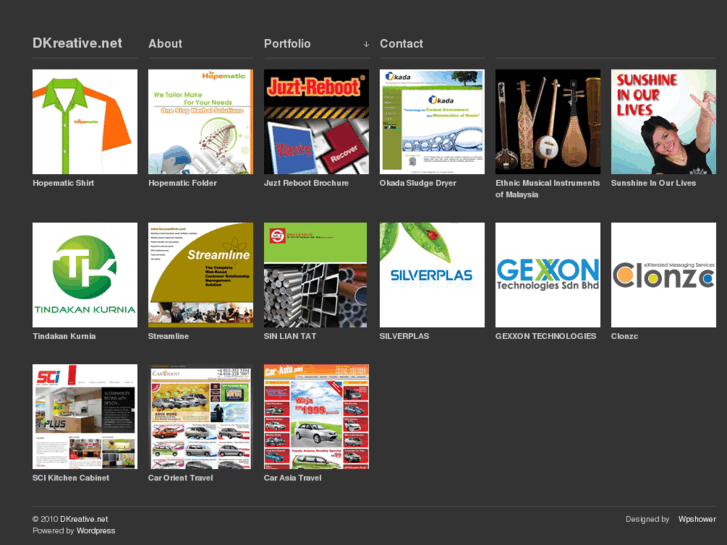Screen dimensions: 727x545
Task: Visit the Wpshower designer link
Action: [x=697, y=519]
